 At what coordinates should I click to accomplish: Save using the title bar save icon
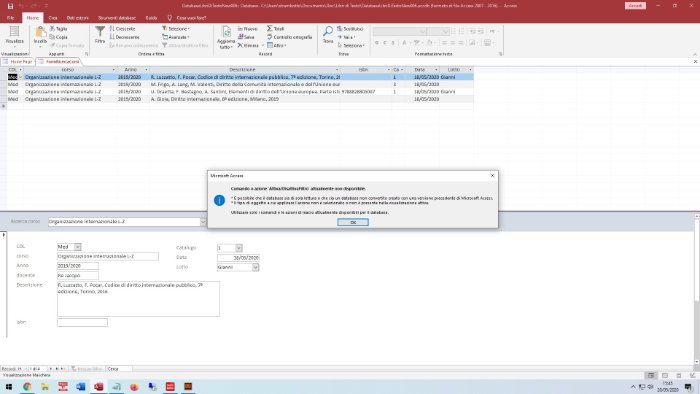point(10,6)
